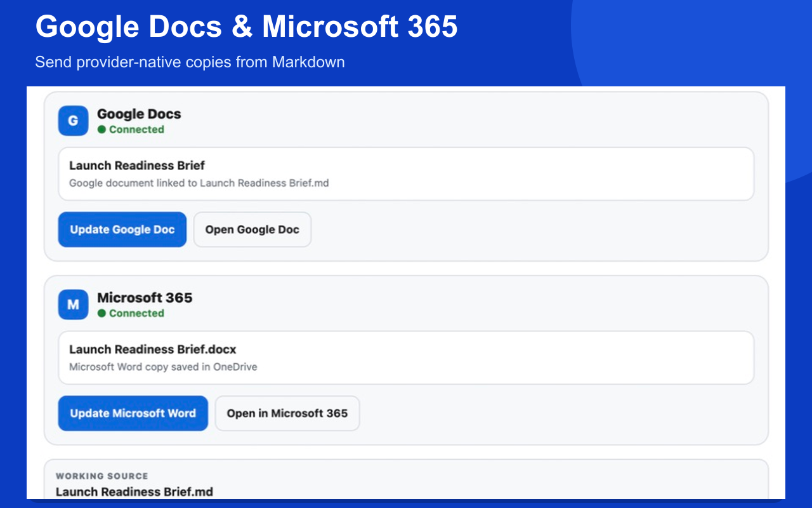Click "Send provider-native copies from Markdown" subtitle
Viewport: 812px width, 508px height.
(190, 62)
